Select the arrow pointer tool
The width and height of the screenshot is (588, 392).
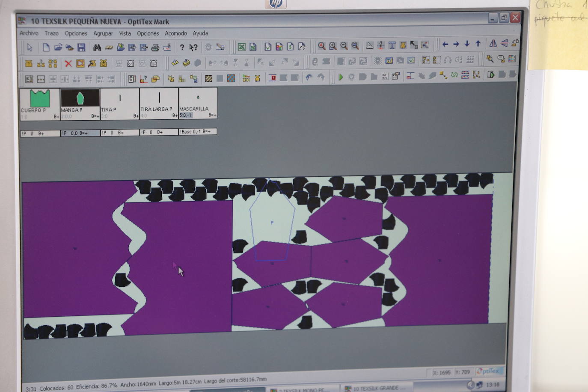pos(30,47)
